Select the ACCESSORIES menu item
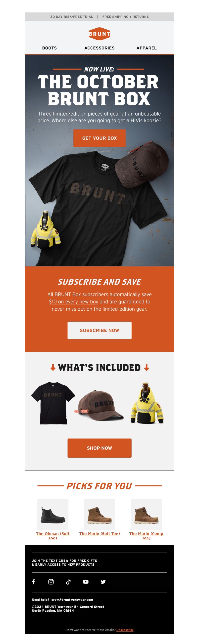 [x=99, y=48]
